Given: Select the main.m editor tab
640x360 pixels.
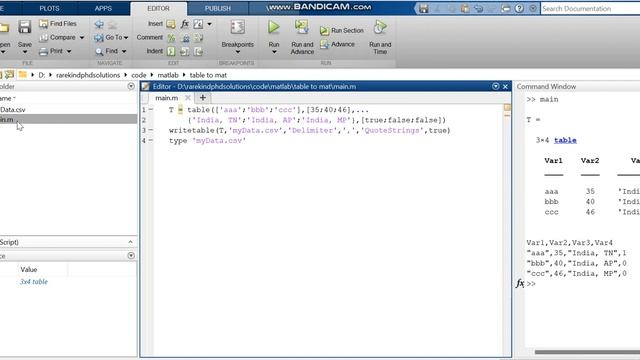Looking at the screenshot, I should (167, 98).
